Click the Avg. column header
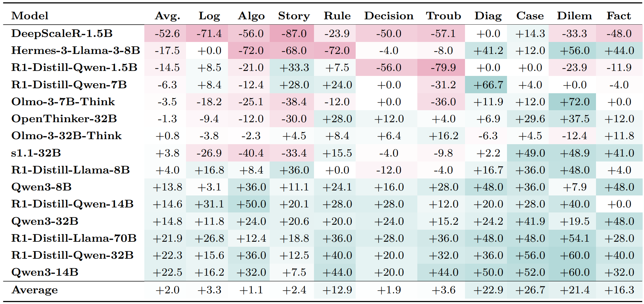644x304 pixels. tap(167, 16)
